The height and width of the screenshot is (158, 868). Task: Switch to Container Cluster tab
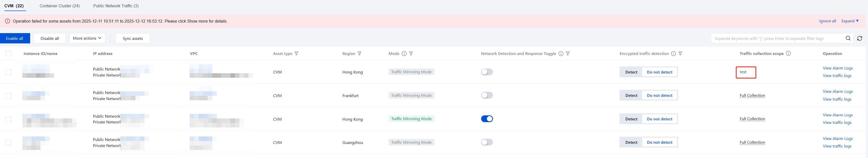60,6
